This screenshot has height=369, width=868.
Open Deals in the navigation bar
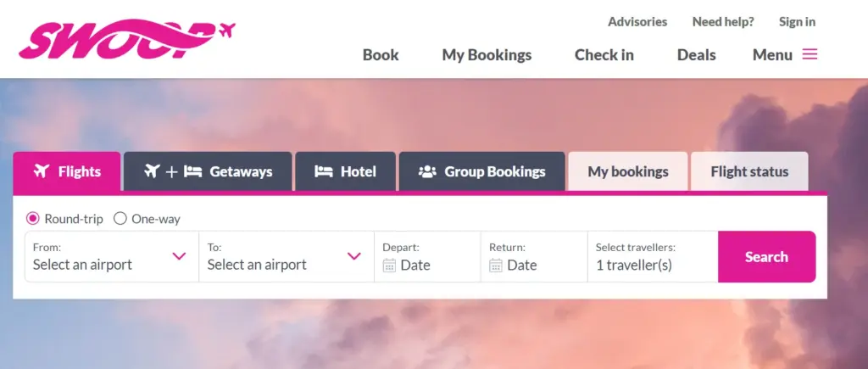click(696, 54)
